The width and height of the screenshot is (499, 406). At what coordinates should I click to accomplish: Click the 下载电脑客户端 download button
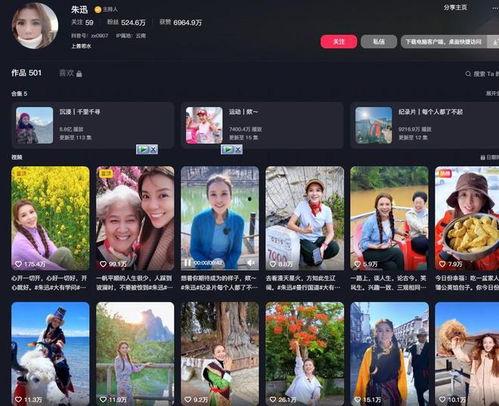(443, 42)
